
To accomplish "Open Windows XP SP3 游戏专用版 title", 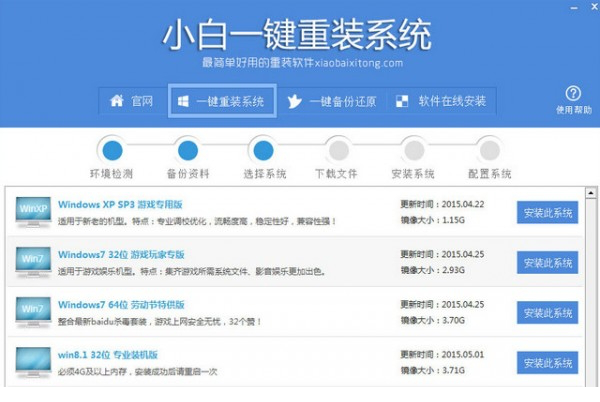I will [x=120, y=205].
